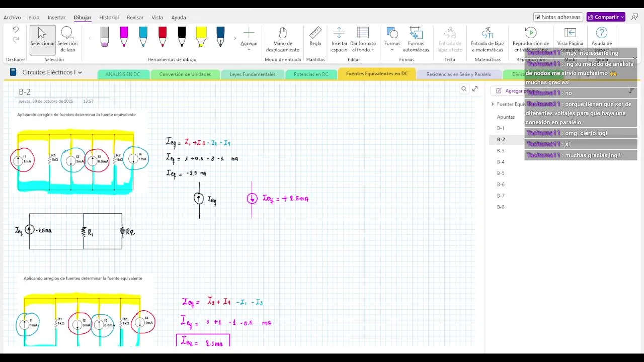This screenshot has width=644, height=362.
Task: Click the first 'Aplicando arreglos de fuentes' text
Action: 76,115
